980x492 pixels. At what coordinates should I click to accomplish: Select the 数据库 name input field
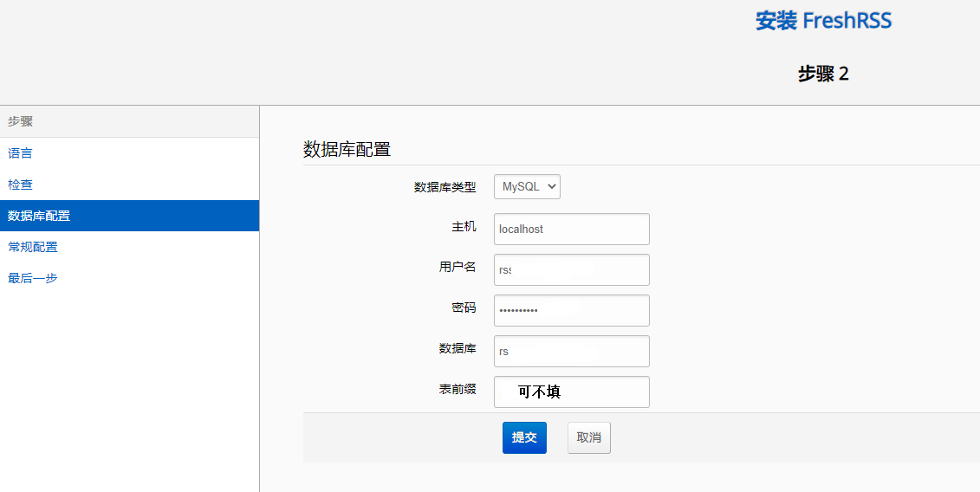571,351
